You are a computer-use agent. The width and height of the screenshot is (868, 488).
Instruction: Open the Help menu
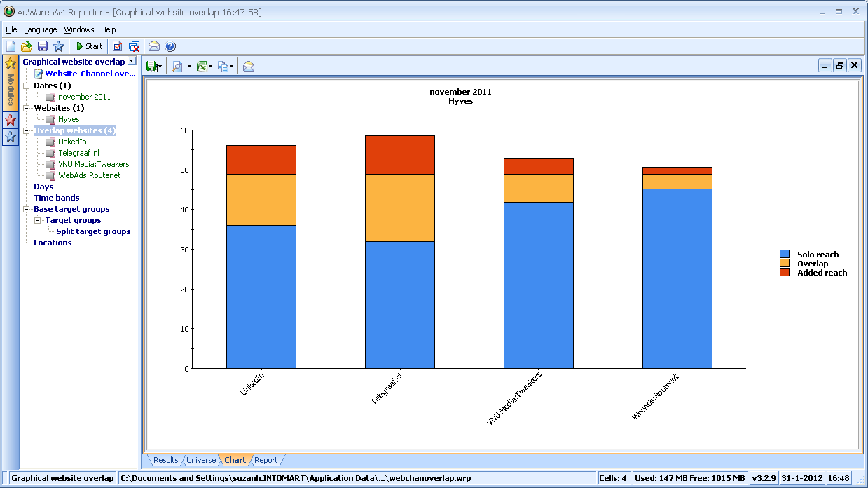pyautogui.click(x=108, y=29)
